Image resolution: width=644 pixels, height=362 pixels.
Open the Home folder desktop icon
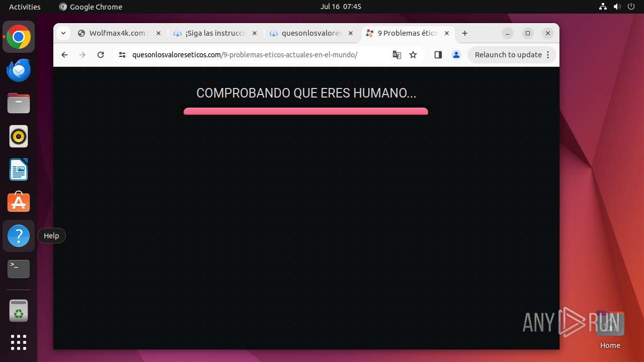point(610,329)
